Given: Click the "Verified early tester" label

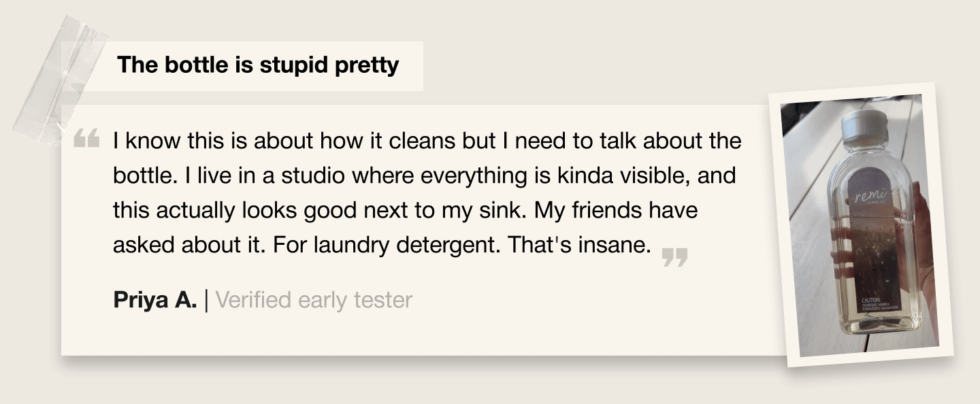Looking at the screenshot, I should click(x=314, y=299).
